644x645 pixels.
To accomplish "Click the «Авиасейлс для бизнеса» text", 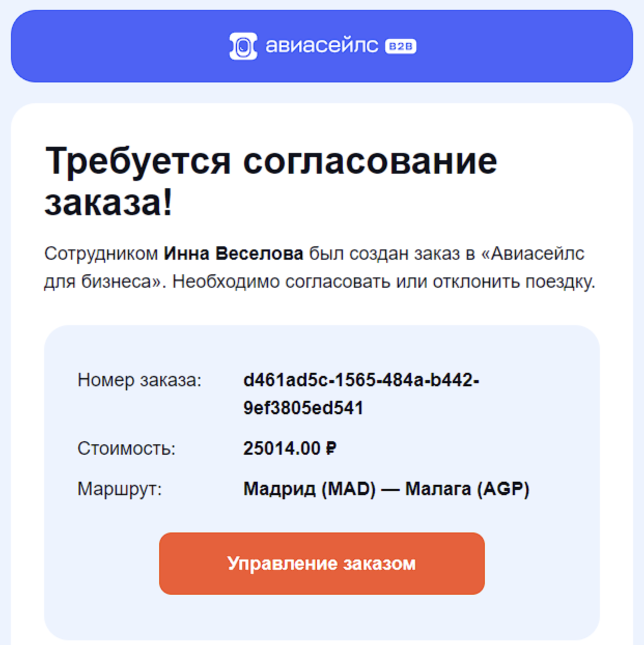I will (x=537, y=254).
